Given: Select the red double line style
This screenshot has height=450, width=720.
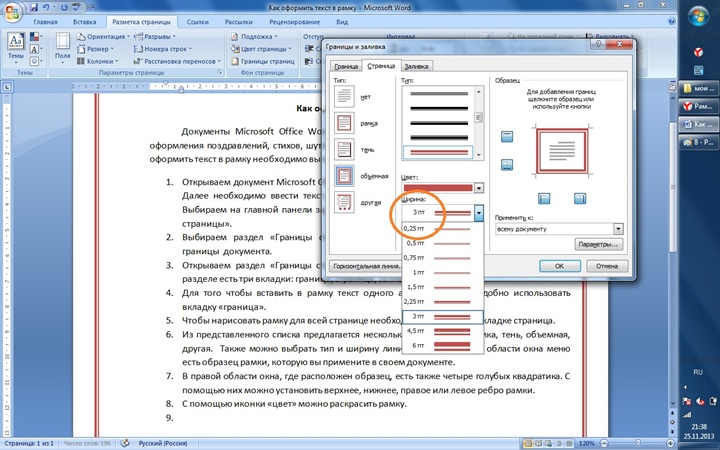Looking at the screenshot, I should (438, 152).
